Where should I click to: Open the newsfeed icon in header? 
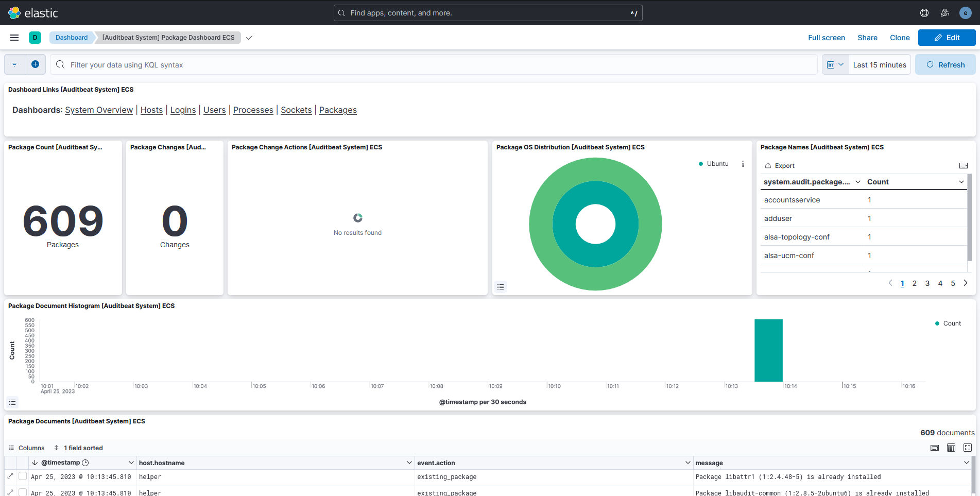(945, 13)
